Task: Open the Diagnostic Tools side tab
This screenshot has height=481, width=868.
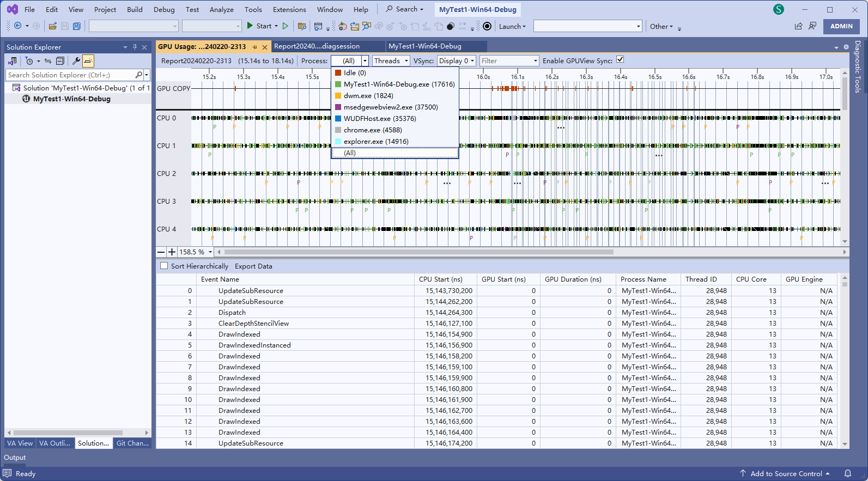Action: point(858,67)
